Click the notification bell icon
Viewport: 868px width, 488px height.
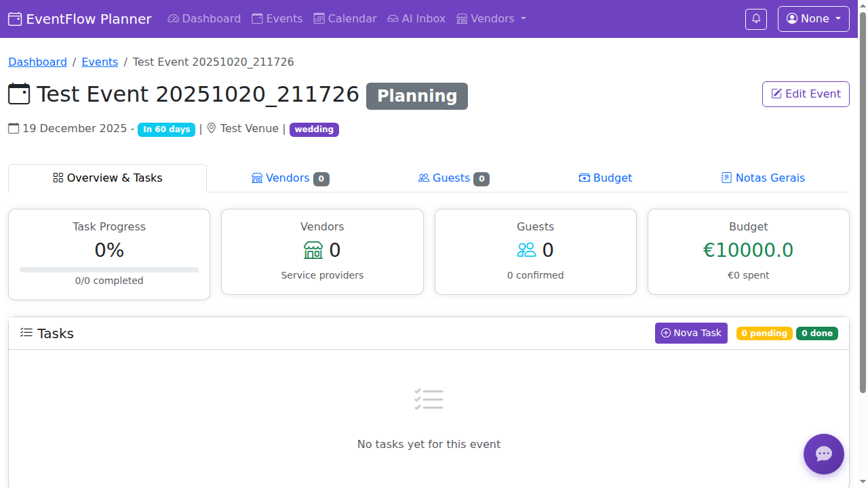coord(756,19)
